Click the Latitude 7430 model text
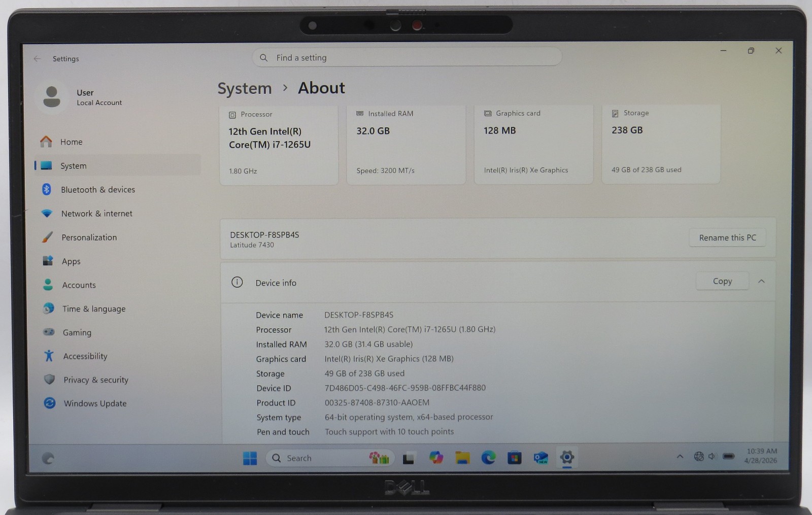Screen dimensions: 812x515 (x=252, y=245)
